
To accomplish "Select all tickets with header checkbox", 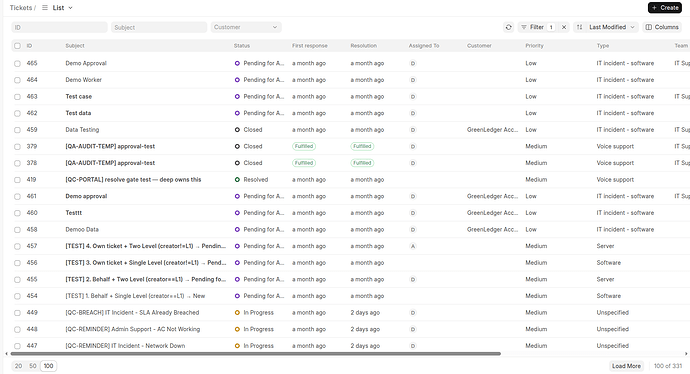I will click(x=17, y=46).
